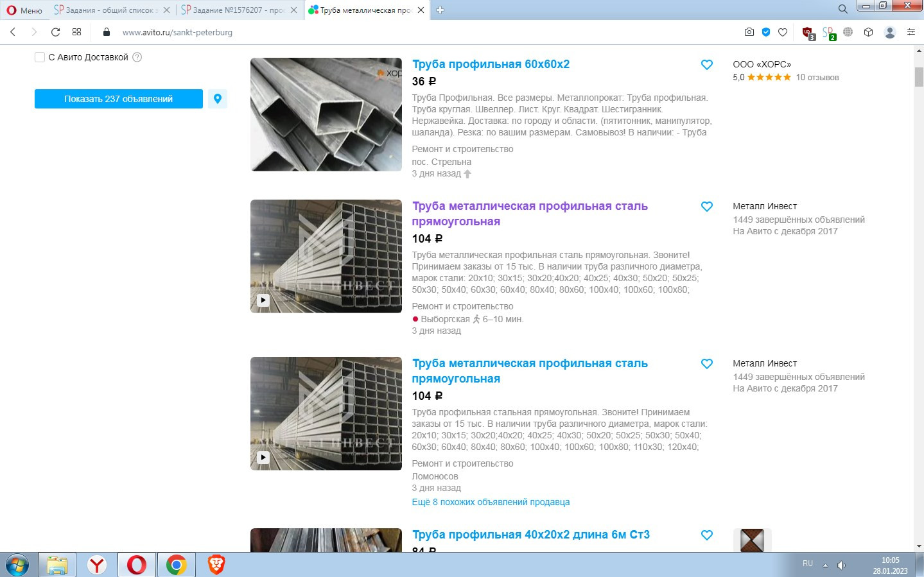924x577 pixels.
Task: Open the help icon next to Авито Доставкой
Action: pyautogui.click(x=137, y=57)
